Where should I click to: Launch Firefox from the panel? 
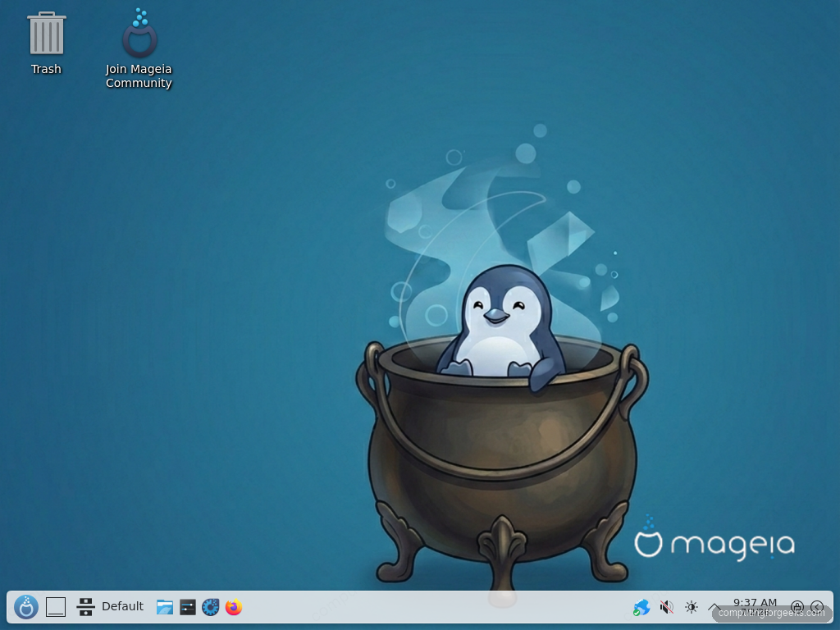234,607
